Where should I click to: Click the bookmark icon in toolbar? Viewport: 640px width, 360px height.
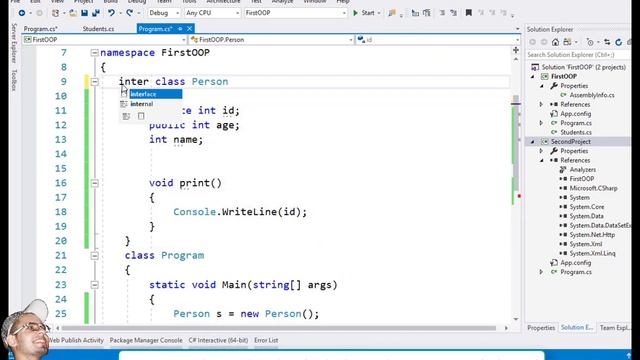click(x=469, y=13)
